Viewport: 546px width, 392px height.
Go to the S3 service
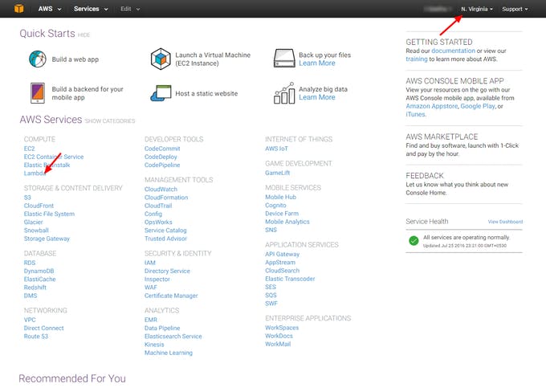(27, 198)
